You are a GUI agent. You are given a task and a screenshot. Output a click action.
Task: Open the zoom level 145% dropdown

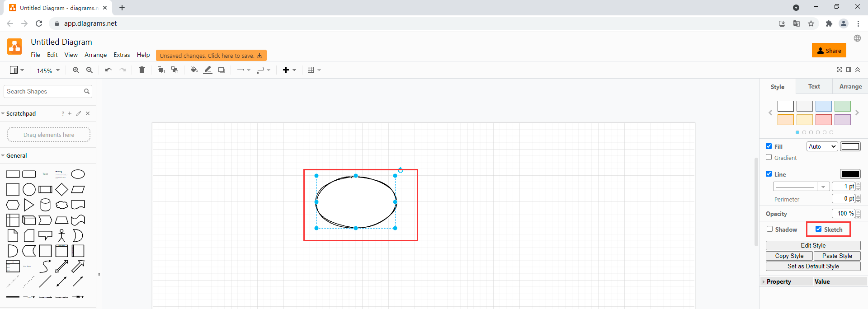tap(48, 70)
